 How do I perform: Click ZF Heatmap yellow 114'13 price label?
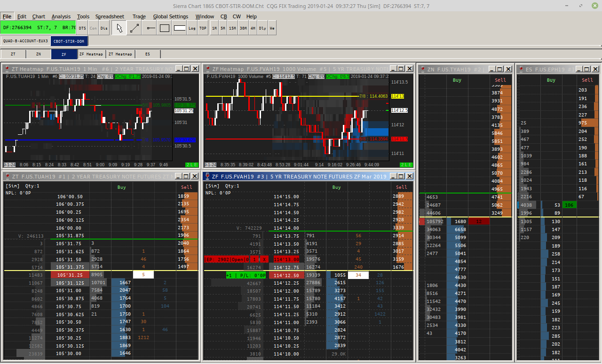pos(397,96)
